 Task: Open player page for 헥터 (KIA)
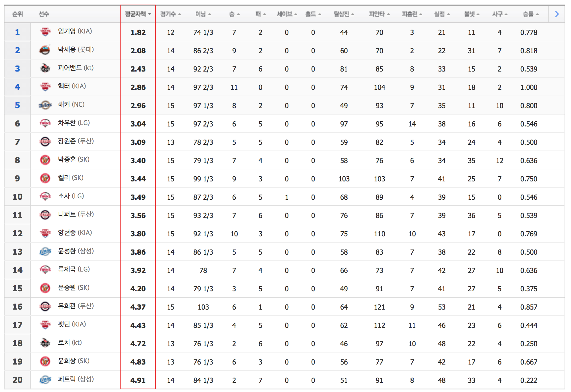tap(72, 86)
